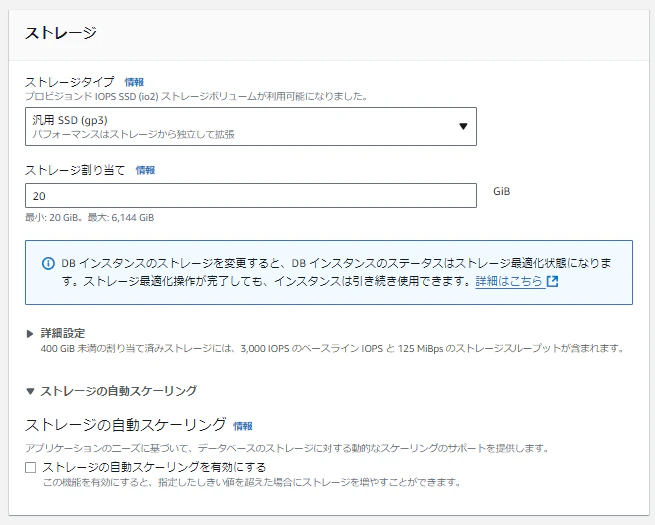Enable ストレージの自動スケーリングを有効にする checkbox
Image resolution: width=655 pixels, height=525 pixels.
pos(30,467)
